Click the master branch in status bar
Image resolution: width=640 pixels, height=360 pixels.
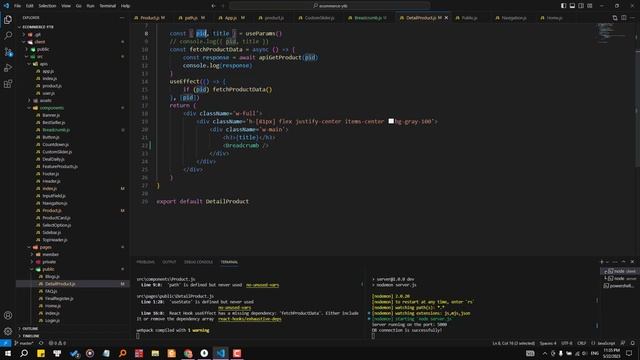(x=24, y=343)
